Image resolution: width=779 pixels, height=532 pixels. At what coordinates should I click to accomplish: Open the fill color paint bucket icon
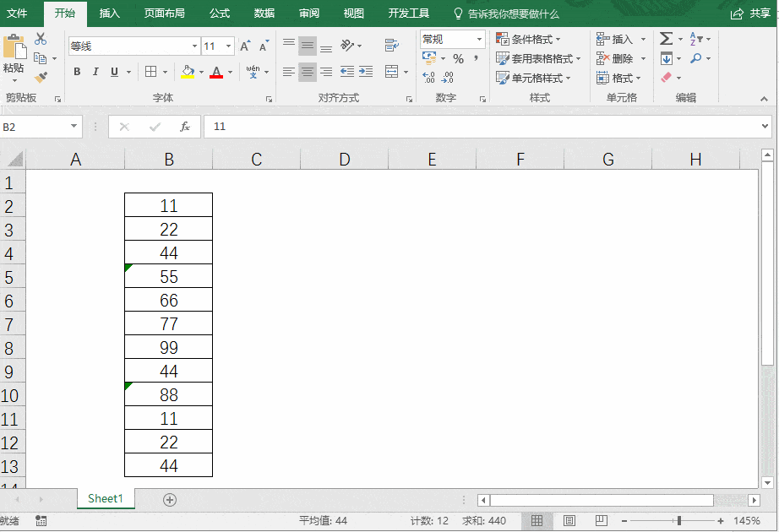click(188, 72)
